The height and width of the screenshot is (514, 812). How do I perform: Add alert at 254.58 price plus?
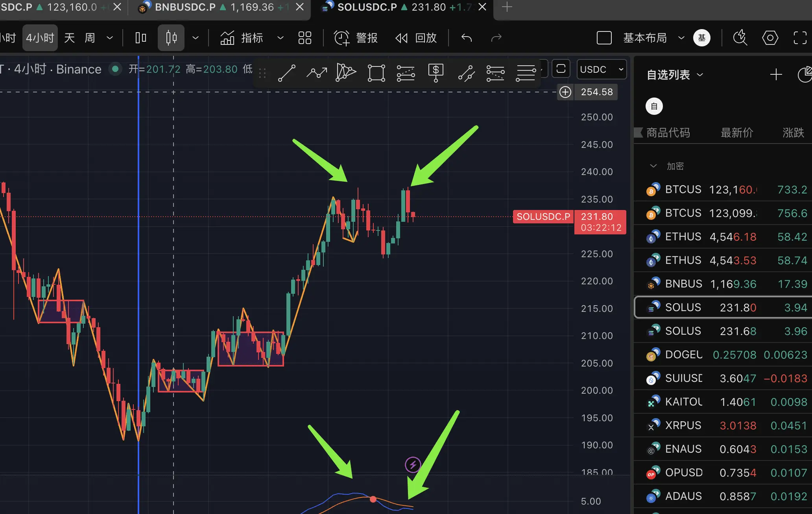point(565,92)
